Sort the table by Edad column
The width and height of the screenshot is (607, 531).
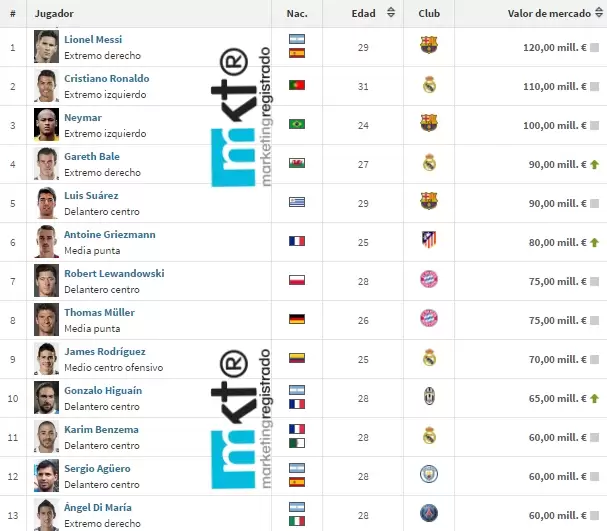pos(363,14)
